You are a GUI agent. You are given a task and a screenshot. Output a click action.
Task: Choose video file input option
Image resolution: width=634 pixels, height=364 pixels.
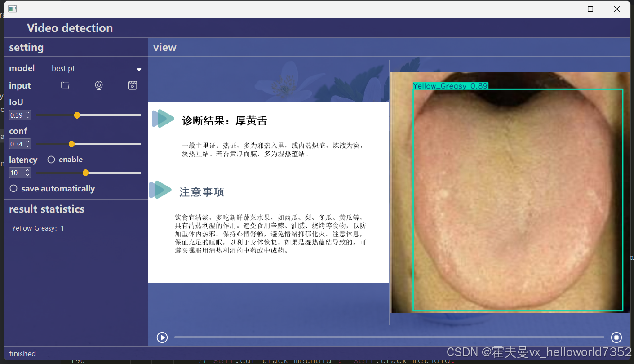[x=132, y=85]
